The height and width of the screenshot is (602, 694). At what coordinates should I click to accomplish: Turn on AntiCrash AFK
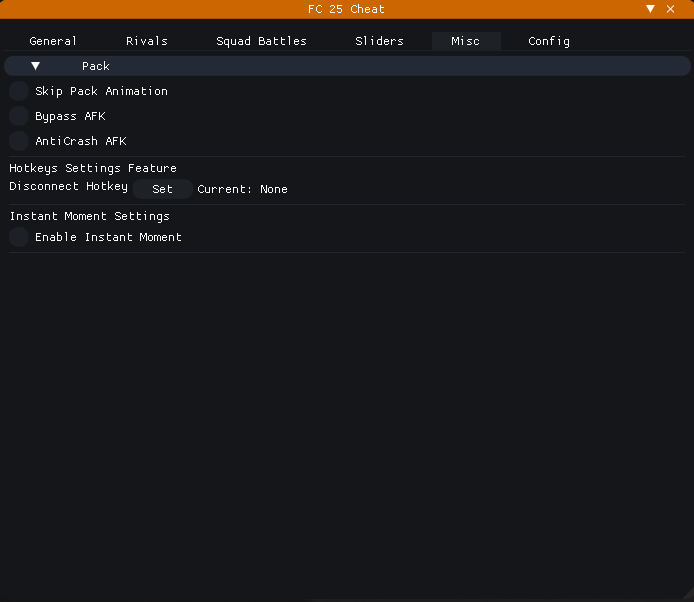pos(19,141)
